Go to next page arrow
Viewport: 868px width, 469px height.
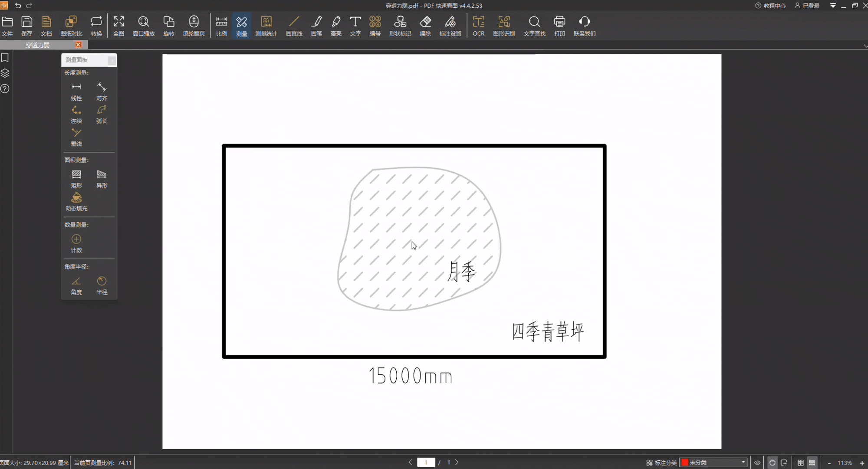click(457, 462)
